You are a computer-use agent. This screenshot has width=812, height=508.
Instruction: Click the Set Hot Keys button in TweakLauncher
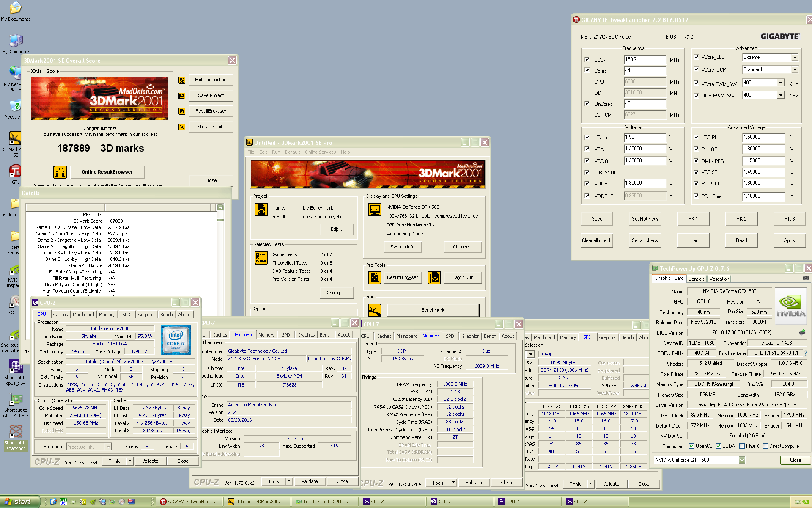coord(643,219)
